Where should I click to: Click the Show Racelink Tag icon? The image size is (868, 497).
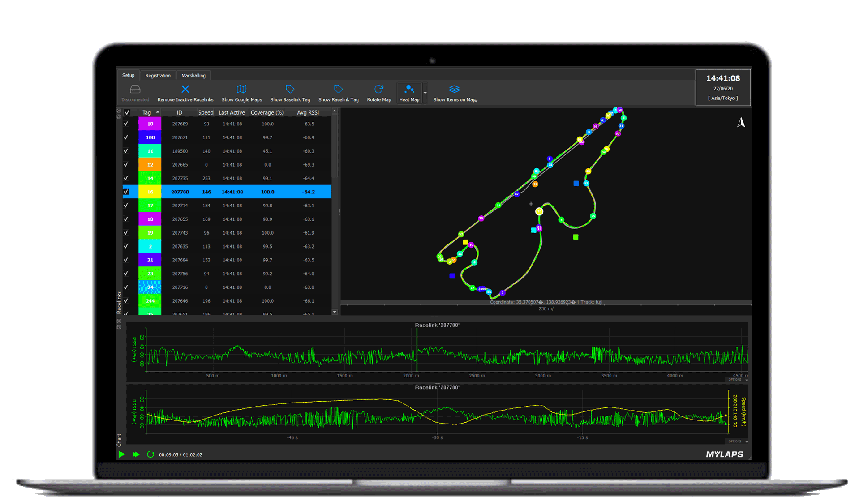point(338,89)
